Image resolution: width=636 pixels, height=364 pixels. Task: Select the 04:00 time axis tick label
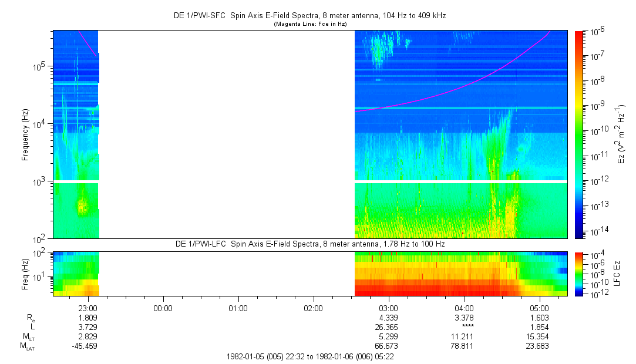tap(464, 307)
